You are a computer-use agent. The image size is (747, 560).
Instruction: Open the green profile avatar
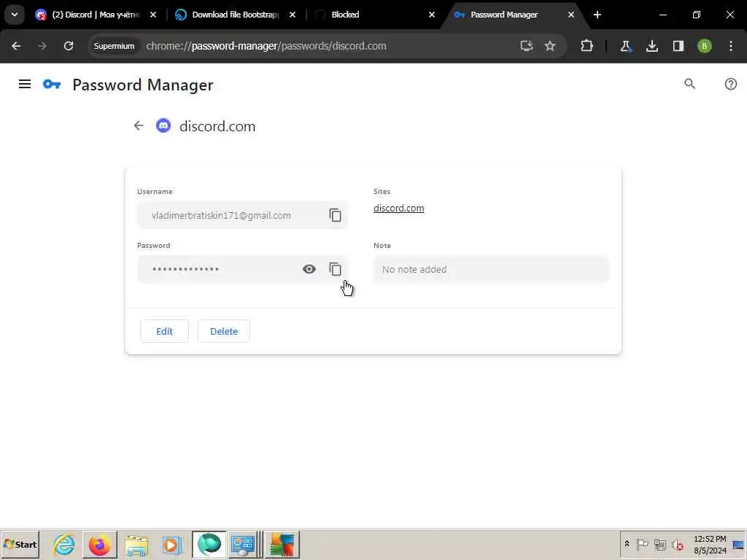(x=704, y=46)
